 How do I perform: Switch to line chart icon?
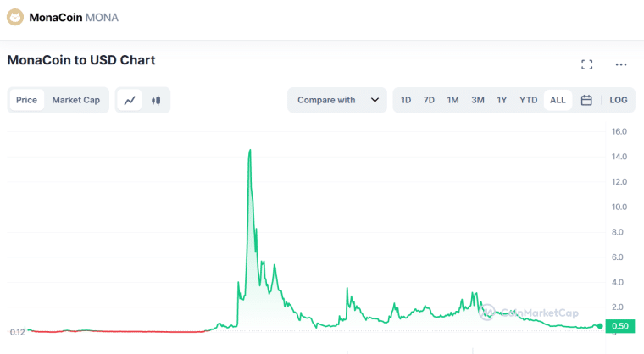(130, 100)
